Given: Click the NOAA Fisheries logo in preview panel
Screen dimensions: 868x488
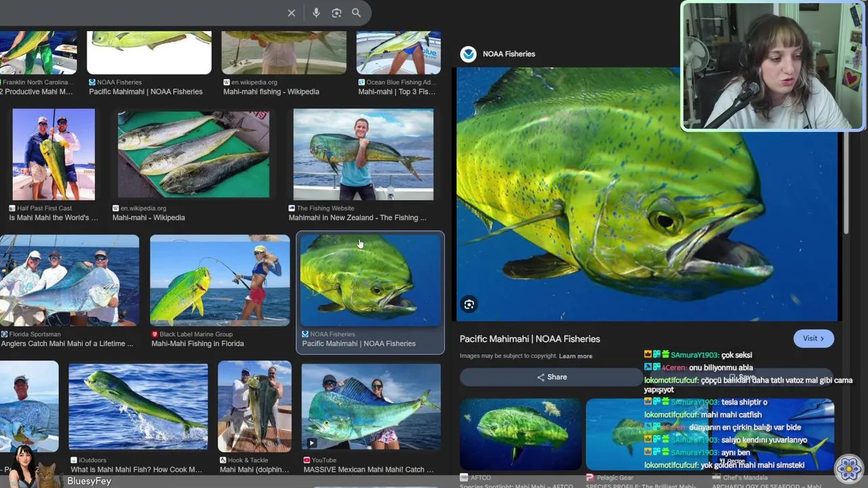Looking at the screenshot, I should (x=468, y=54).
